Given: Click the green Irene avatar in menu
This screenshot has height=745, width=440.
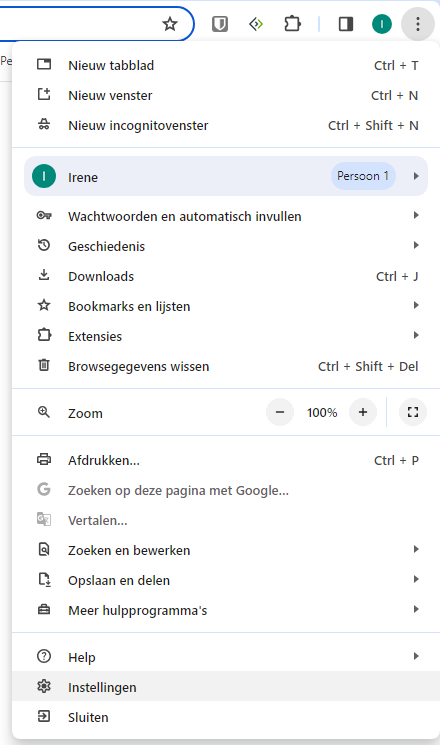Looking at the screenshot, I should coord(44,176).
